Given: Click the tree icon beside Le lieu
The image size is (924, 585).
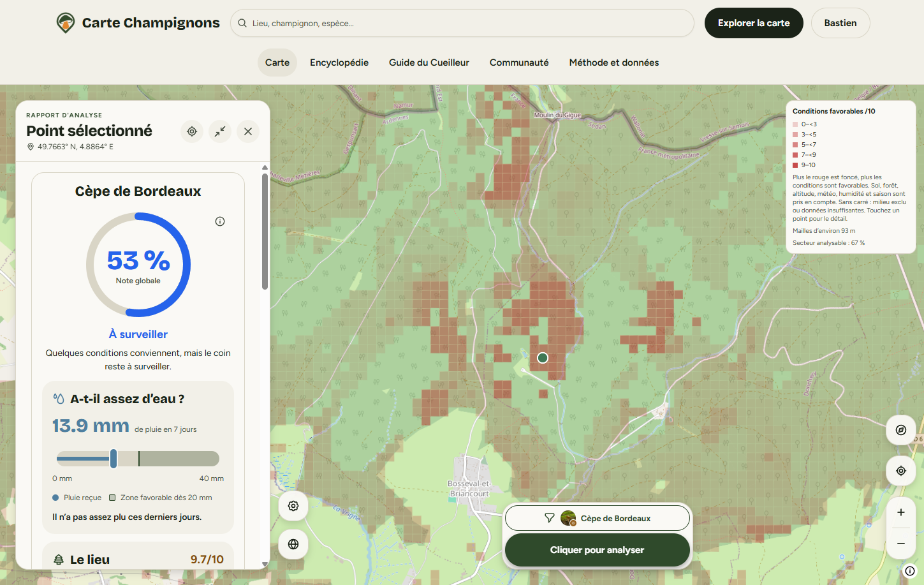Looking at the screenshot, I should click(59, 559).
